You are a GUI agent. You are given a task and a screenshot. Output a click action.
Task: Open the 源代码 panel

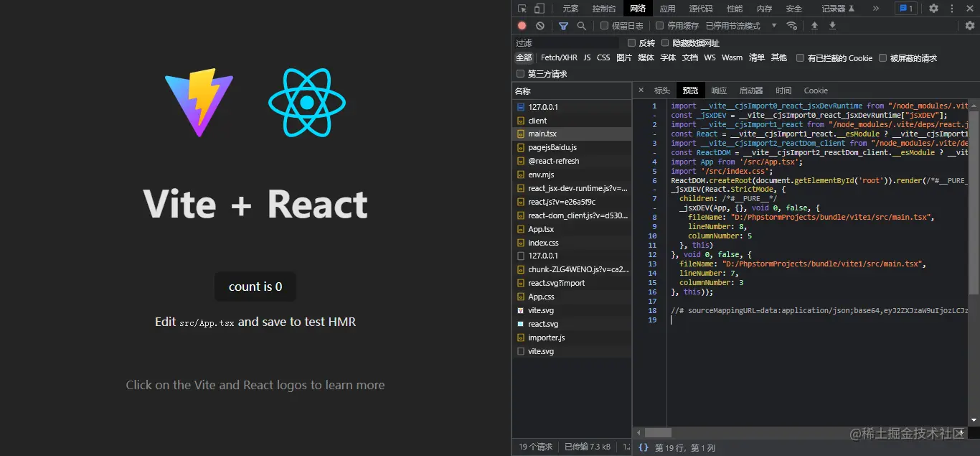coord(701,9)
